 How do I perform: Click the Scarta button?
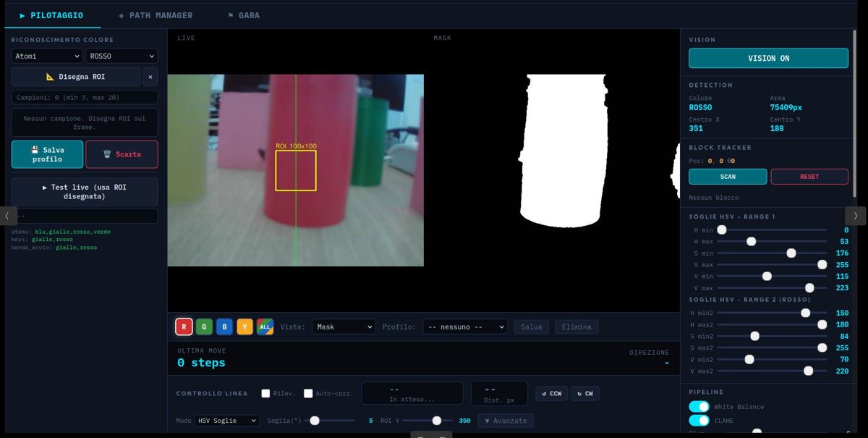click(x=122, y=154)
